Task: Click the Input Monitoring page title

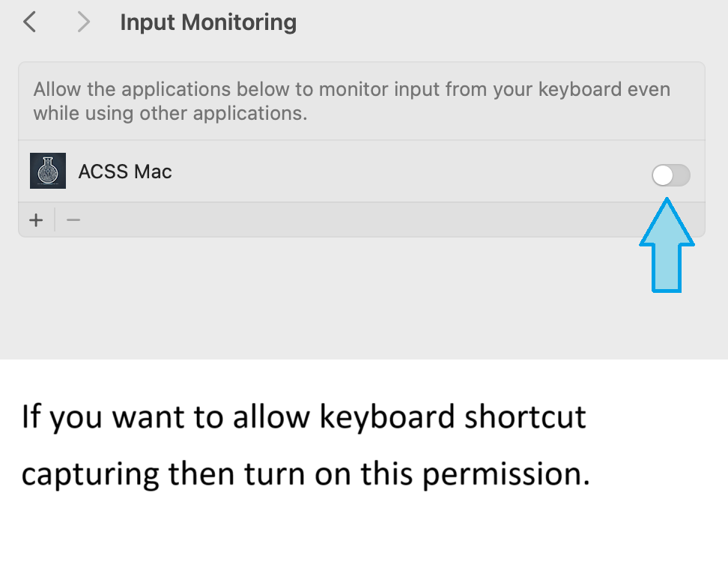Action: click(208, 22)
